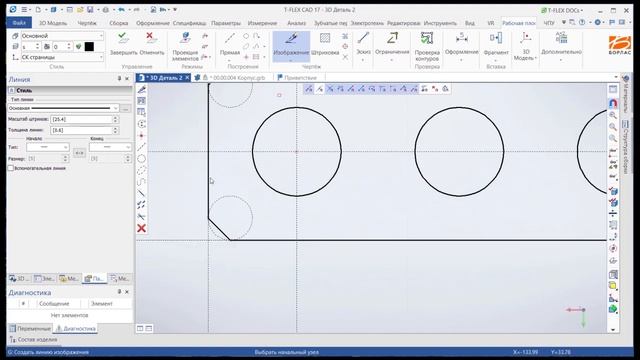Expand document tabs list arrow at right

616,77
